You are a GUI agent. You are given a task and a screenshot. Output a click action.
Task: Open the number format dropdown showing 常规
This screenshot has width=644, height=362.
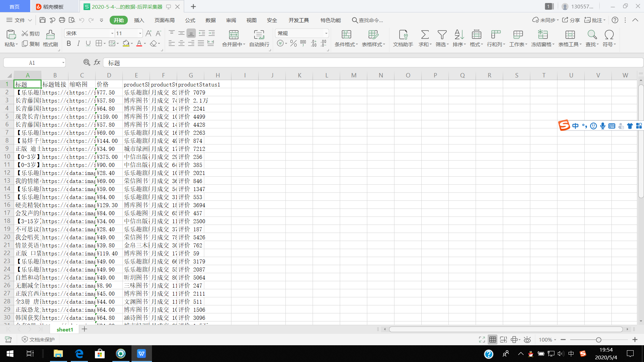coord(326,33)
